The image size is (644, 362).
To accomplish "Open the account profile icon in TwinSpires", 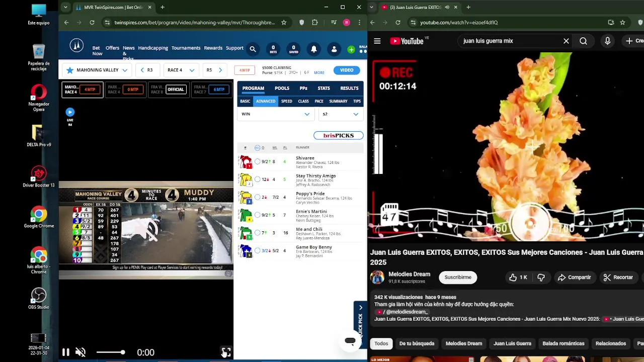I will click(334, 49).
